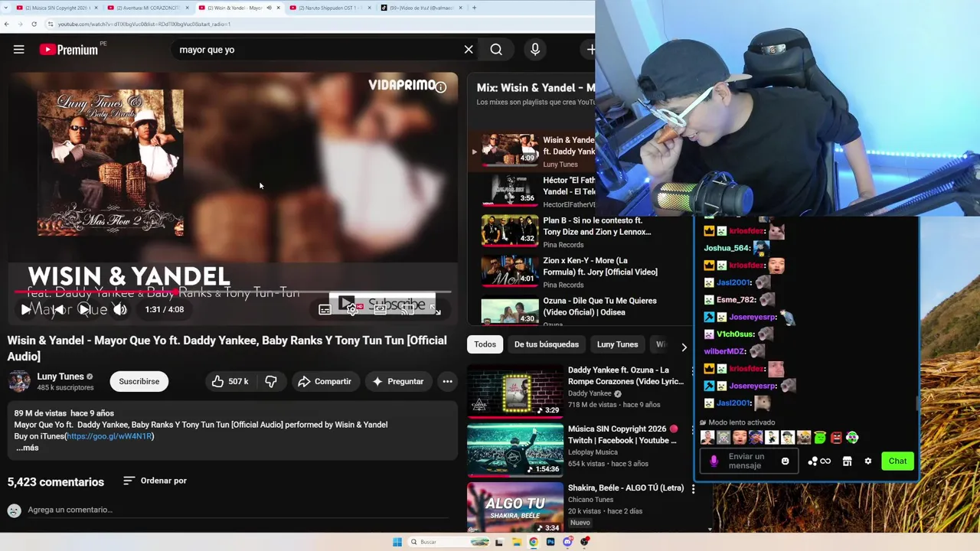Open player settings gear
This screenshot has width=980, height=551.
[352, 309]
